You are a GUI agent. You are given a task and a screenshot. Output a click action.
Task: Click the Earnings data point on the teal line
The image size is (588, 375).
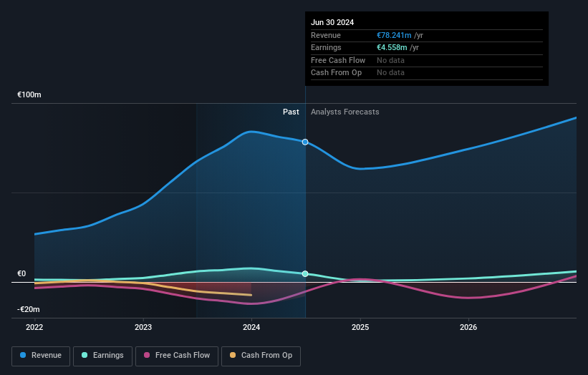click(x=305, y=274)
